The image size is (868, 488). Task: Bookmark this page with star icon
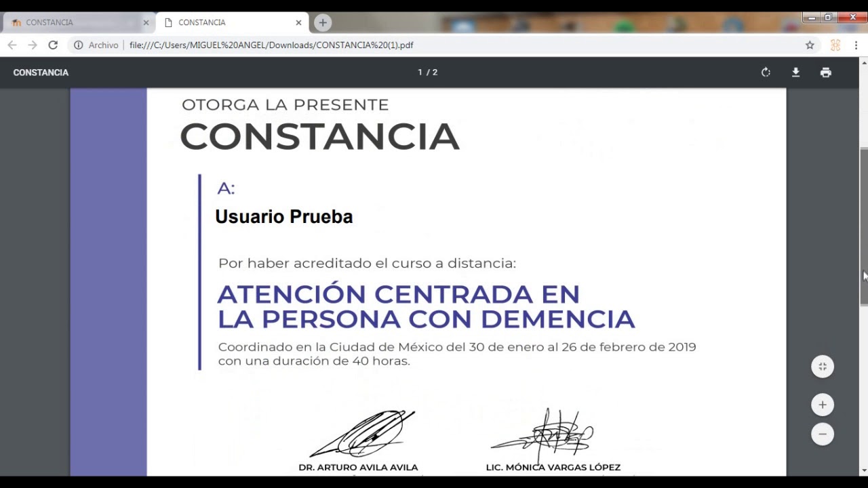pyautogui.click(x=810, y=45)
